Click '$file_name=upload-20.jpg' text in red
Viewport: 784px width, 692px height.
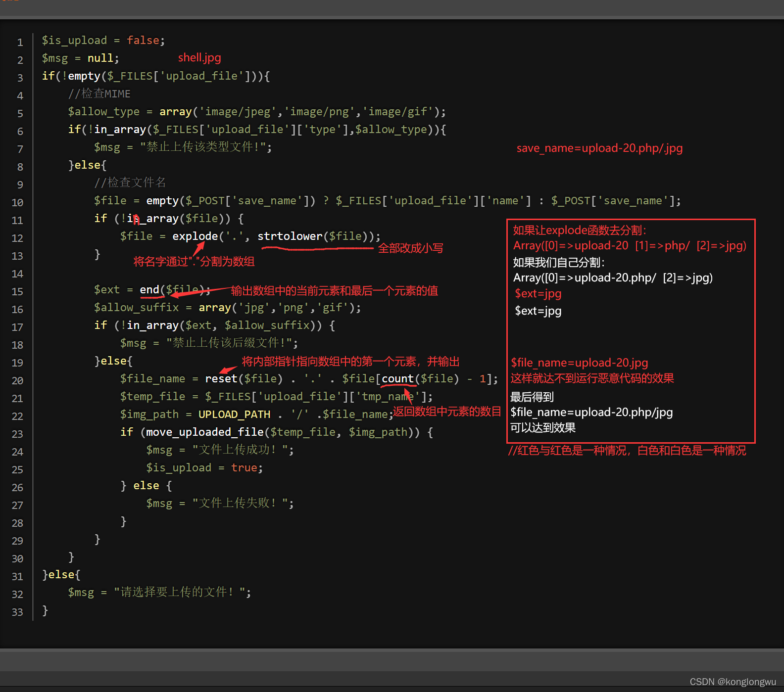tap(579, 363)
